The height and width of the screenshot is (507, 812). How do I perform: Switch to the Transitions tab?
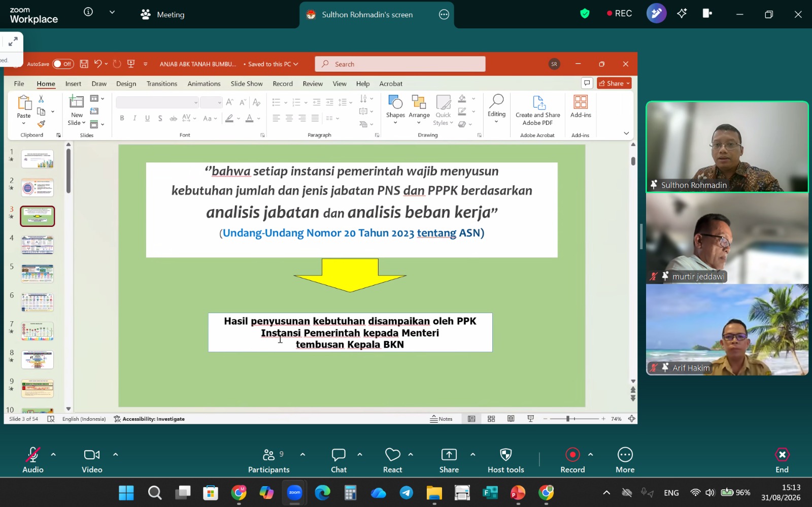pos(162,84)
